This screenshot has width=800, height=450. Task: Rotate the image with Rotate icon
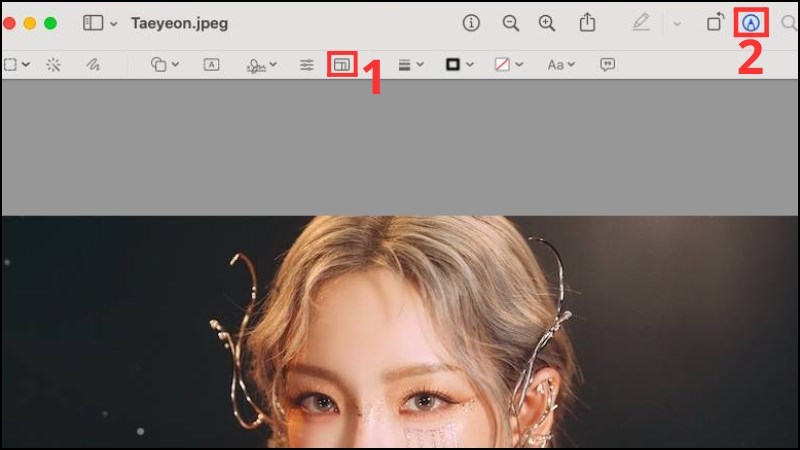[x=715, y=23]
